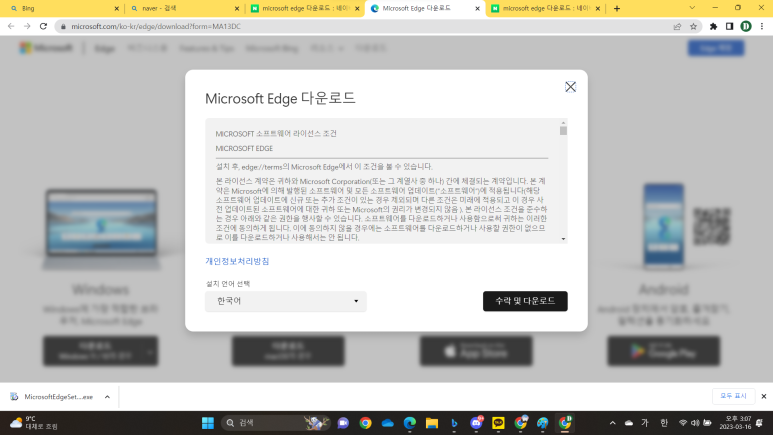Image resolution: width=773 pixels, height=435 pixels.
Task: Show hidden system tray icons
Action: click(612, 423)
